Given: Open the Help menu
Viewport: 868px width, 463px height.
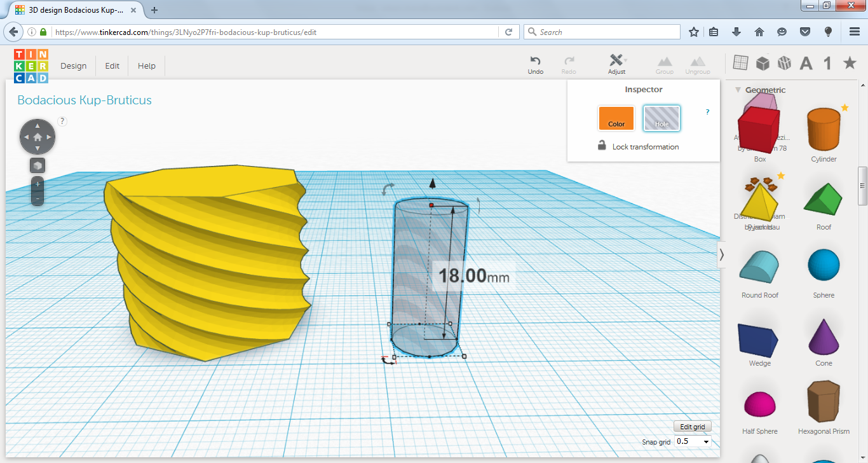Looking at the screenshot, I should 147,66.
